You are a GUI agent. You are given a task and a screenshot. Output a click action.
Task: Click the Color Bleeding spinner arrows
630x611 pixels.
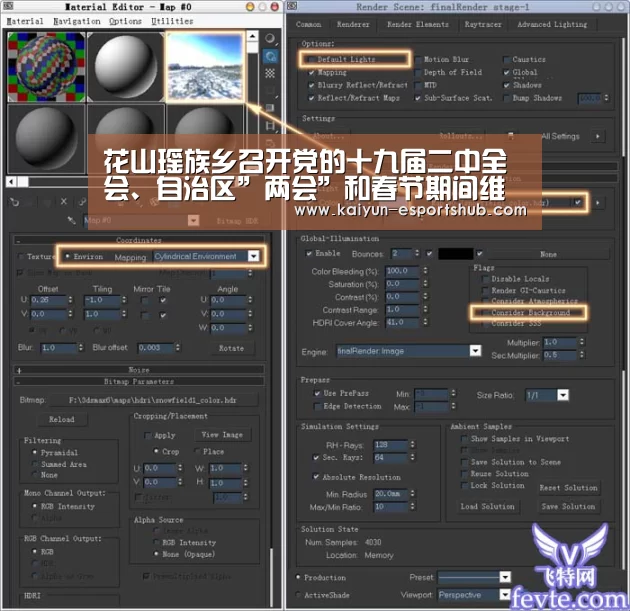point(425,271)
